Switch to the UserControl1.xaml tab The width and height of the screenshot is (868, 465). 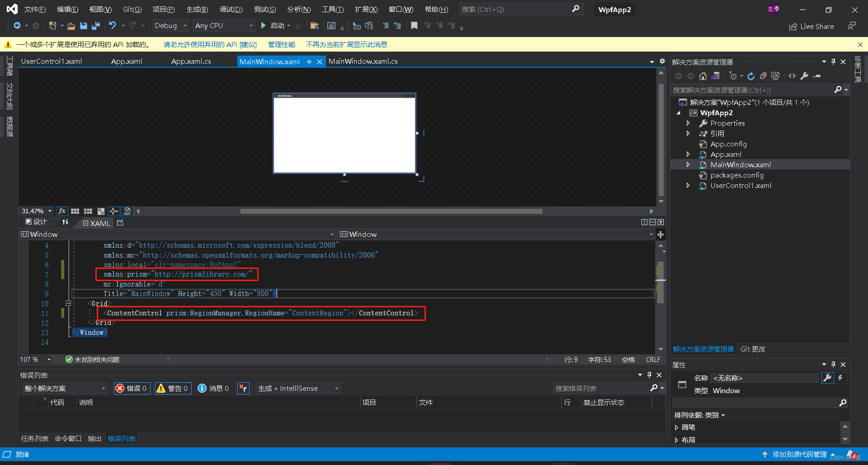coord(52,61)
